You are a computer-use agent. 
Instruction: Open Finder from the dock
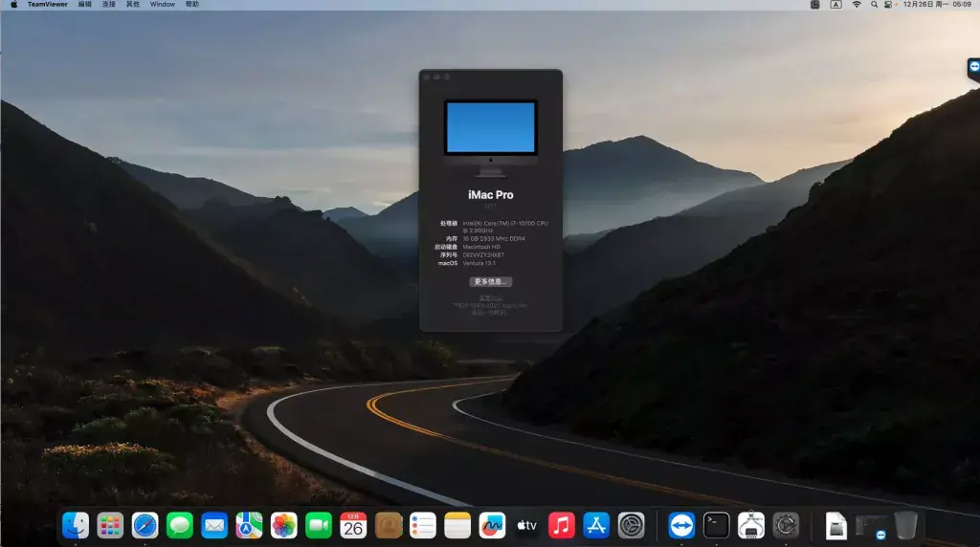coord(76,525)
